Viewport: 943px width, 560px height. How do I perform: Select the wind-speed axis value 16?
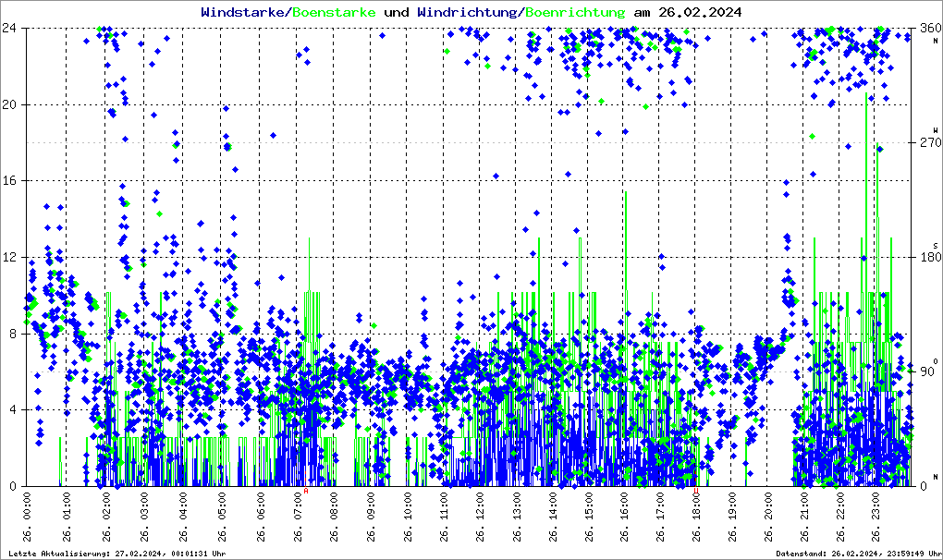(9, 181)
